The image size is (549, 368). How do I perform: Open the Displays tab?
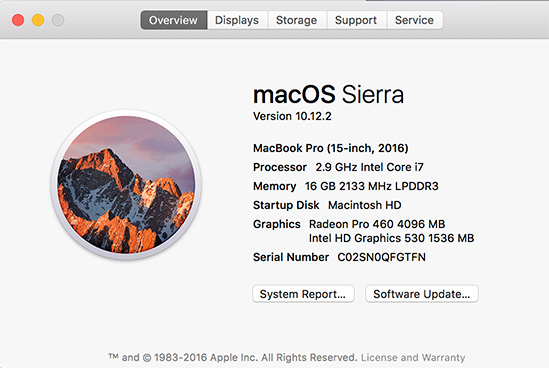pos(237,20)
